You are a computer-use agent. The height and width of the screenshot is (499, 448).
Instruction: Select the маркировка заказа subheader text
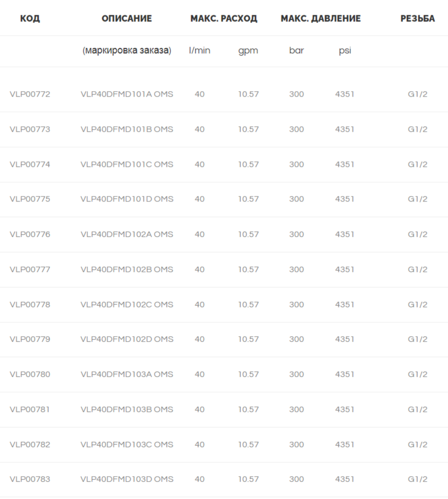tap(127, 51)
